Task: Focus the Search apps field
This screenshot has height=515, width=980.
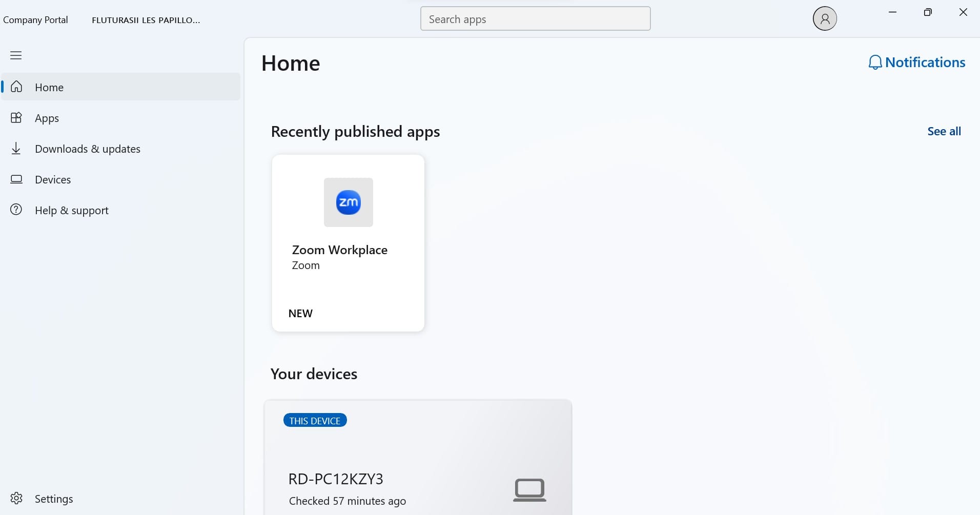Action: (536, 19)
